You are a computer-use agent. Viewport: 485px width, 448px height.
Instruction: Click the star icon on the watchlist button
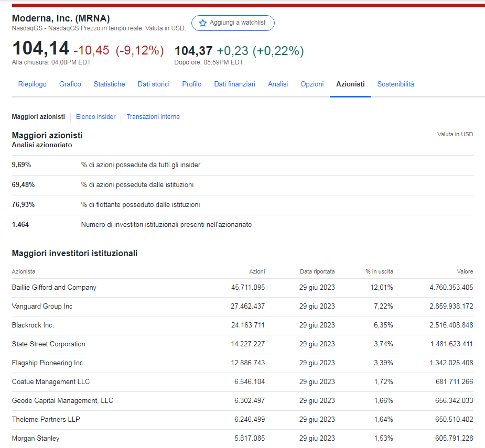tap(203, 23)
